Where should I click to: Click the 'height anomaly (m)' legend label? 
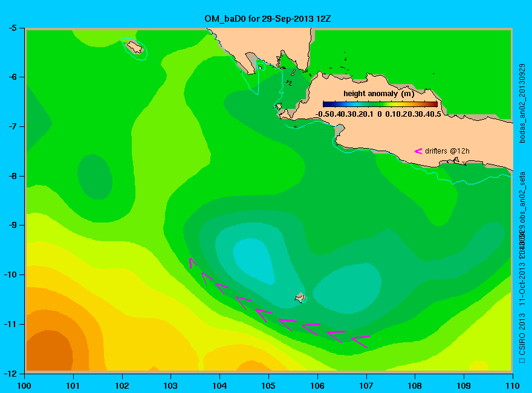coord(378,94)
